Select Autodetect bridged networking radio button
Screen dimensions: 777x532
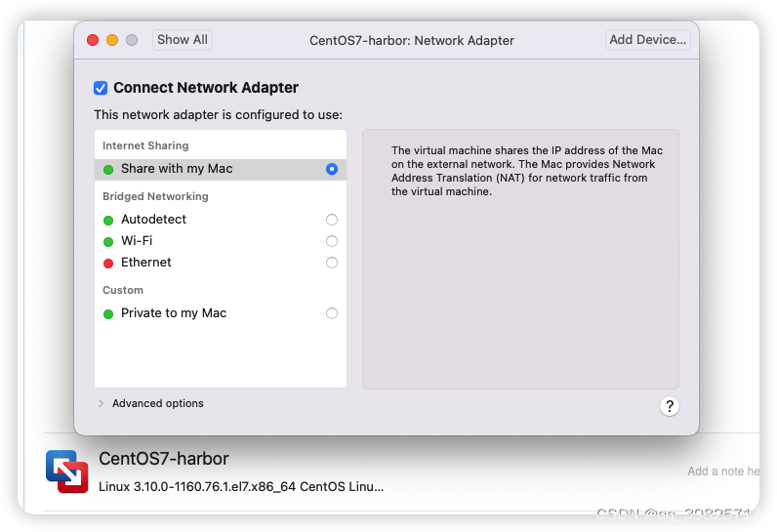(332, 220)
